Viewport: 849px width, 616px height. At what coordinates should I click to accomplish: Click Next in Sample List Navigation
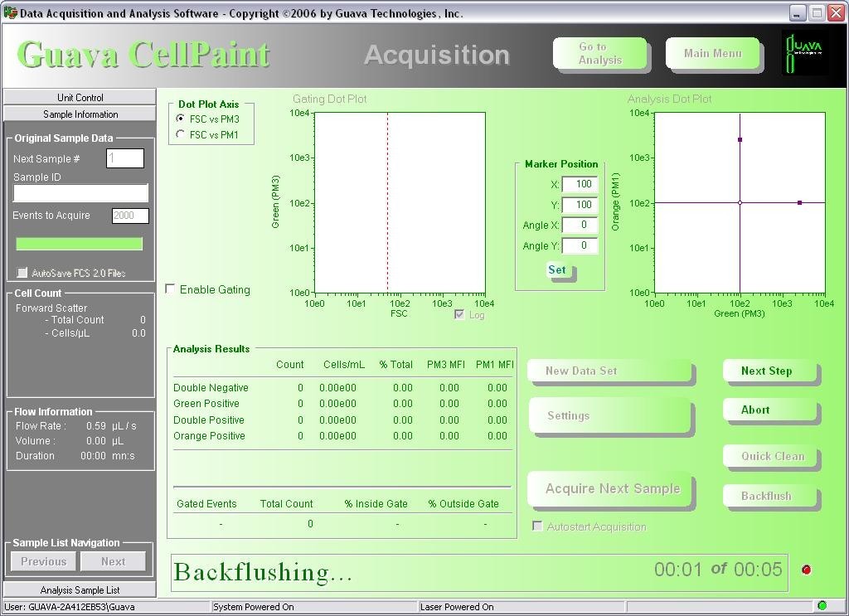113,561
